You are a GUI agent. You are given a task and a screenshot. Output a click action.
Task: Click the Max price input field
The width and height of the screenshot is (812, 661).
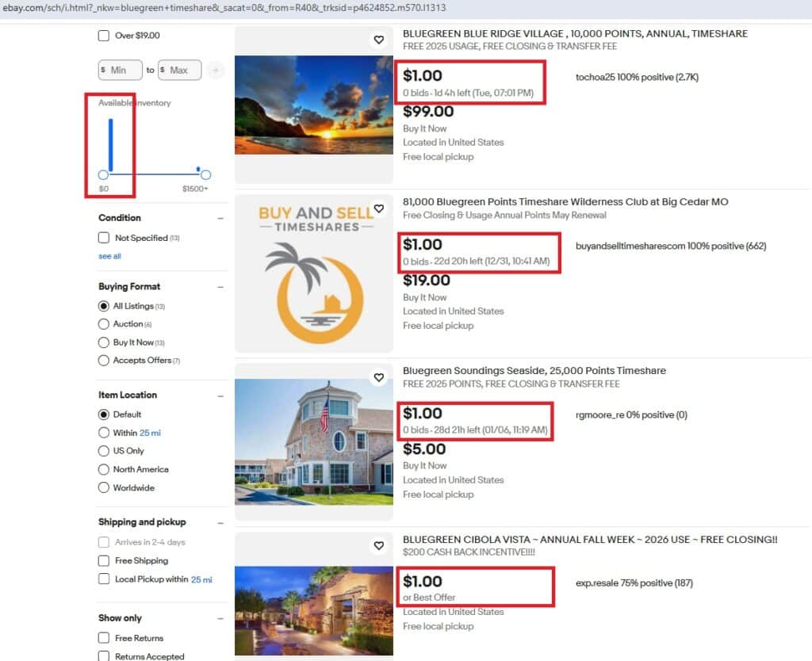pos(179,70)
